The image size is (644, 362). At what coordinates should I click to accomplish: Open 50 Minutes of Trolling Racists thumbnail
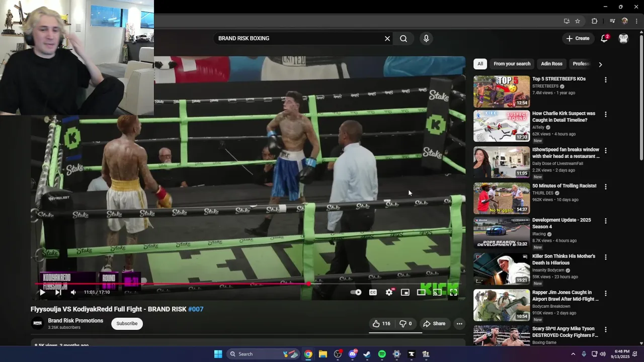(x=501, y=198)
